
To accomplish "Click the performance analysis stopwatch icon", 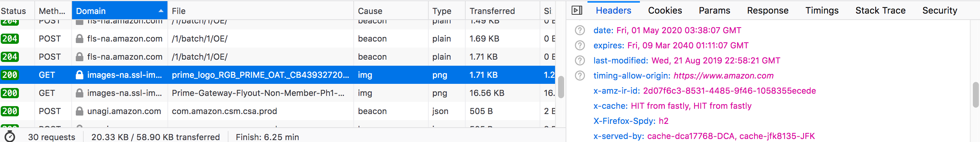I will 10,136.
